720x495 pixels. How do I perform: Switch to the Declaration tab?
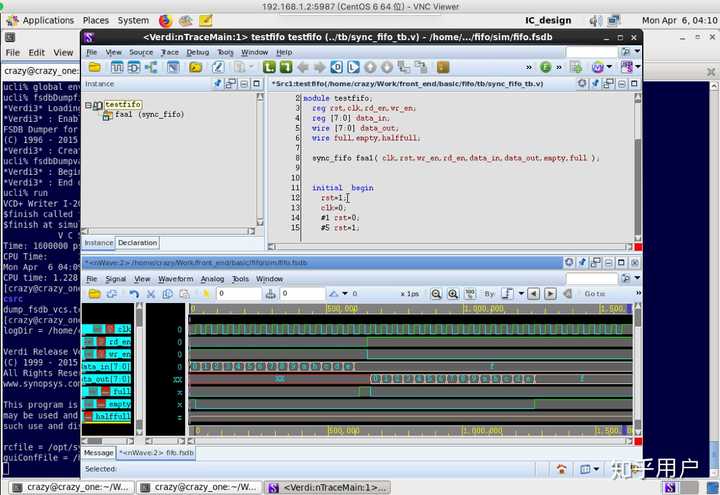pyautogui.click(x=137, y=242)
